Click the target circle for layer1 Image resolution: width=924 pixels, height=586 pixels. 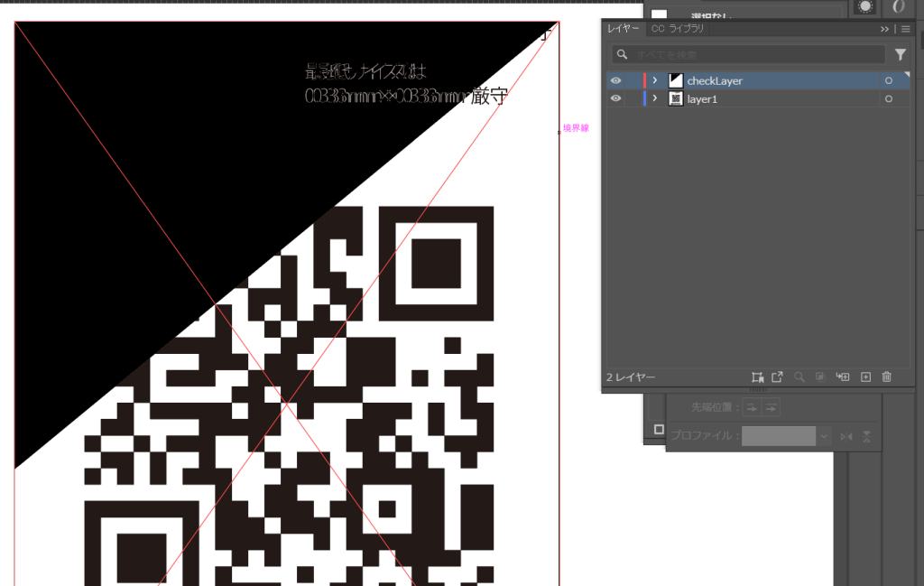(889, 99)
